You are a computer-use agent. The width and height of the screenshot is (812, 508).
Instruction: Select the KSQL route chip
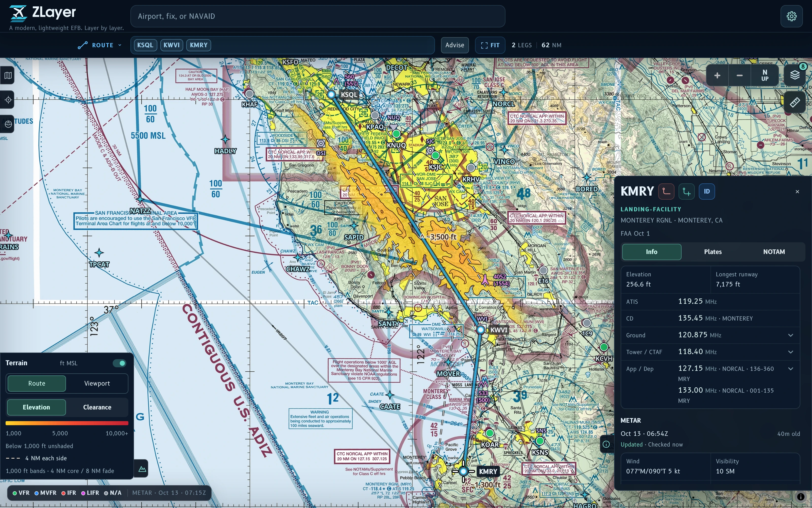[145, 45]
